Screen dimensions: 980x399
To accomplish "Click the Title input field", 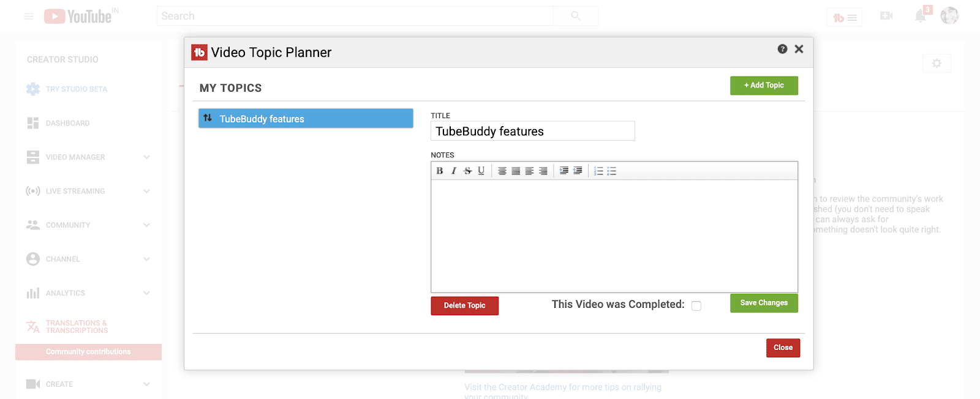I will click(x=533, y=131).
